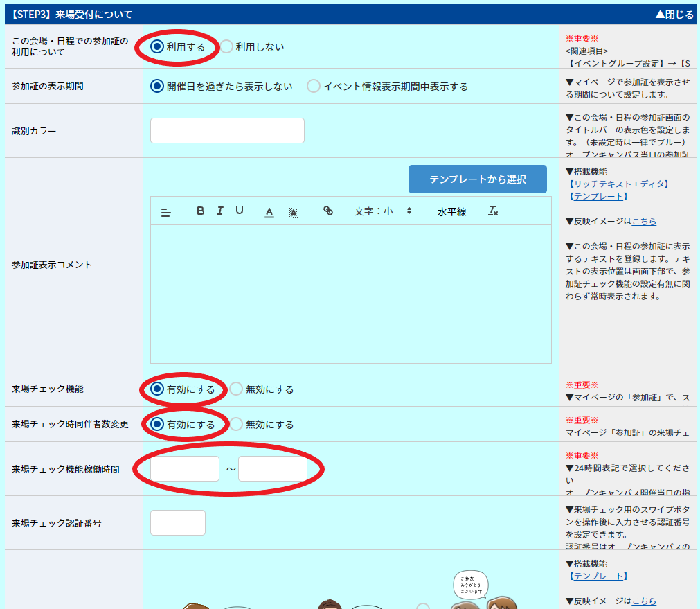Open 文字：小 font size dropdown
The image size is (700, 609).
pos(383,211)
